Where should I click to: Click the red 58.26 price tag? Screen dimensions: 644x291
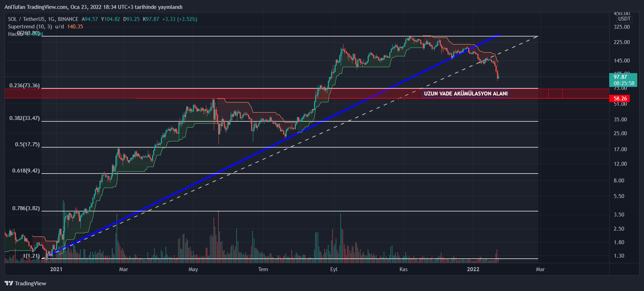(620, 99)
